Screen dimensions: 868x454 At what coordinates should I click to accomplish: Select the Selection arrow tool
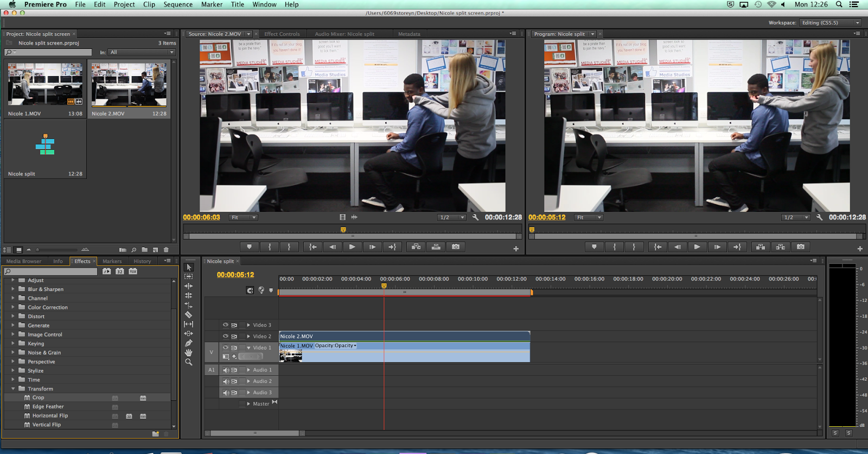[x=189, y=267]
